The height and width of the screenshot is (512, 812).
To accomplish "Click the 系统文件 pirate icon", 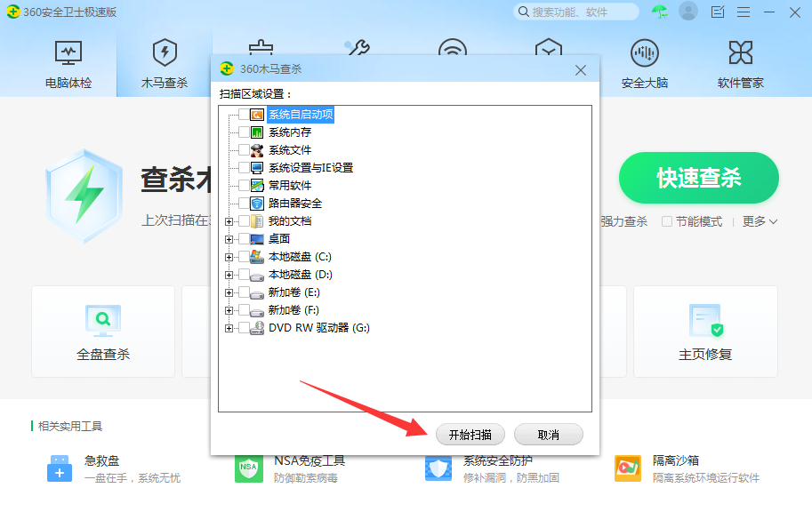I will pos(257,150).
